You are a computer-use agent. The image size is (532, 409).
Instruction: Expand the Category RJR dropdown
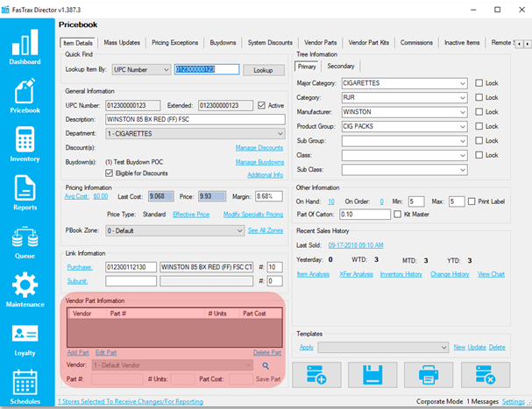click(463, 98)
